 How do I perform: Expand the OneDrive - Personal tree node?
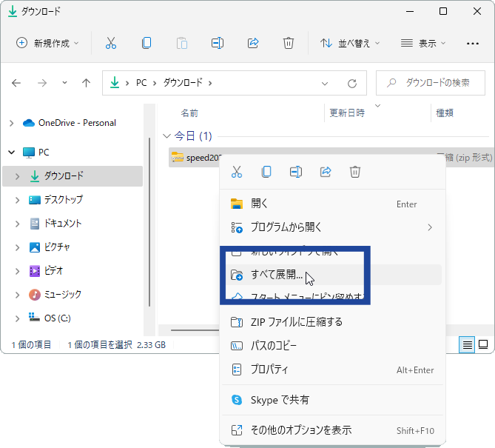tap(12, 123)
